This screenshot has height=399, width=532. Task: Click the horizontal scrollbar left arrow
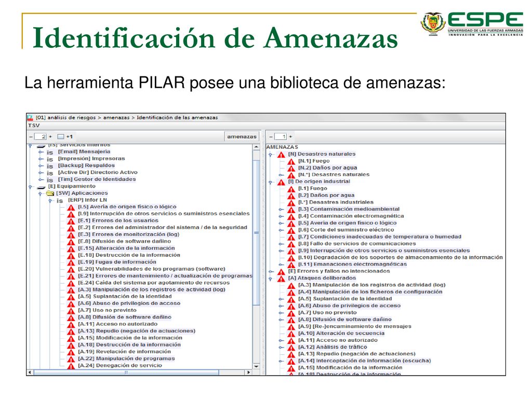click(30, 373)
